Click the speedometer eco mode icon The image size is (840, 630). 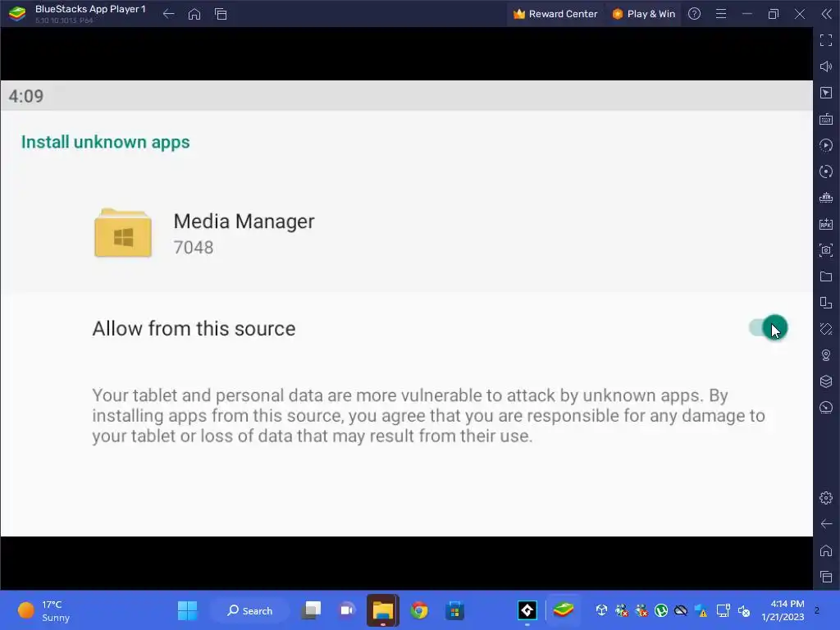[x=826, y=408]
